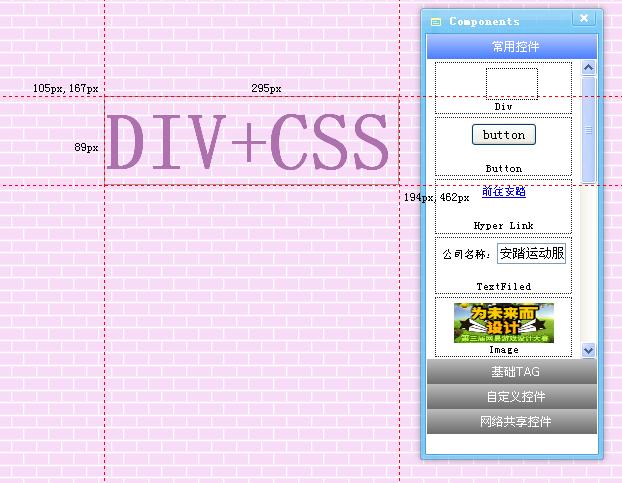Select the Image component banner
Screen dimensions: 622x483
tap(504, 323)
